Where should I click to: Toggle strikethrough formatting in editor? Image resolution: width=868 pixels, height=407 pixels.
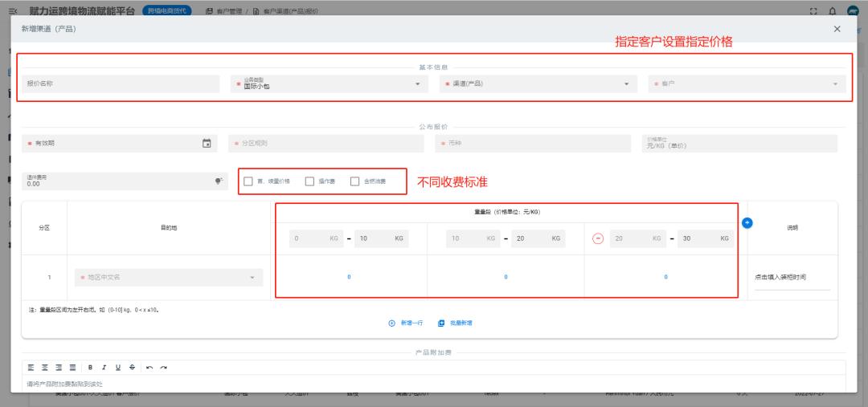tap(132, 367)
